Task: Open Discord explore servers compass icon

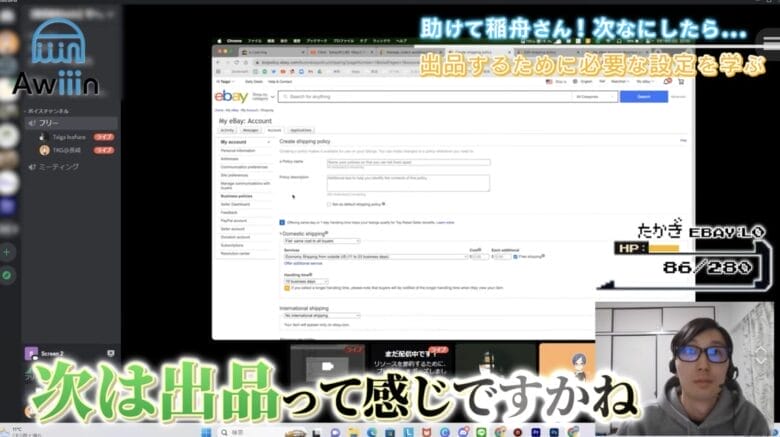Action: 7,275
